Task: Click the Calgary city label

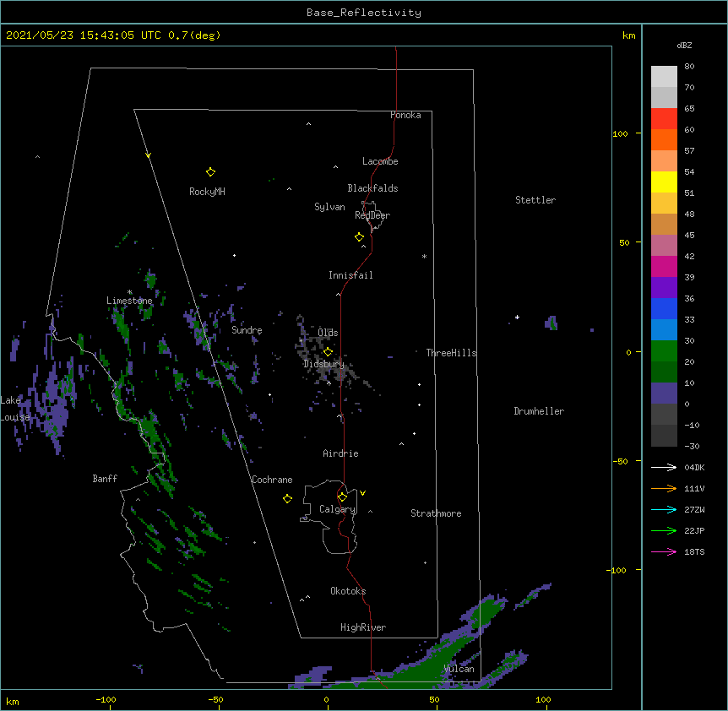Action: tap(338, 509)
